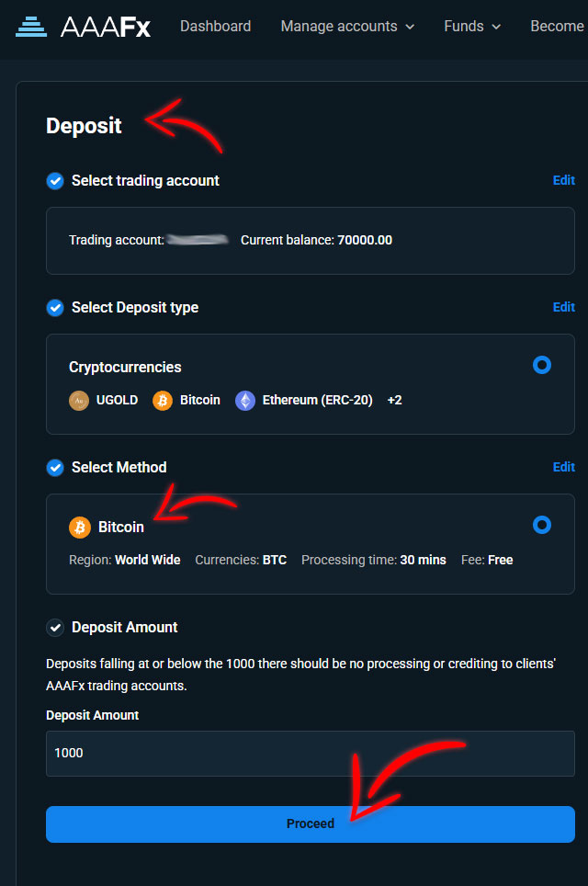Image resolution: width=588 pixels, height=886 pixels.
Task: Click the checkmark beside Select trading account
Action: (x=55, y=181)
